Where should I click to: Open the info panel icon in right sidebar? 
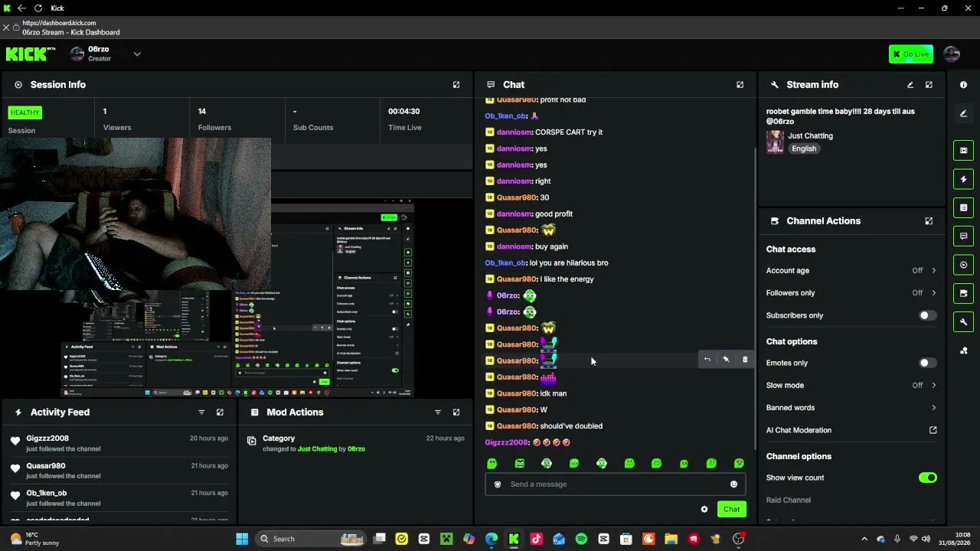tap(963, 85)
